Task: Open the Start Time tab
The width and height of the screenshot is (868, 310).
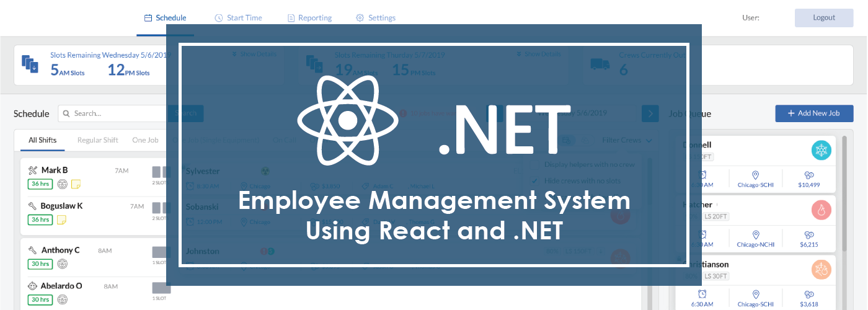Action: (x=238, y=18)
